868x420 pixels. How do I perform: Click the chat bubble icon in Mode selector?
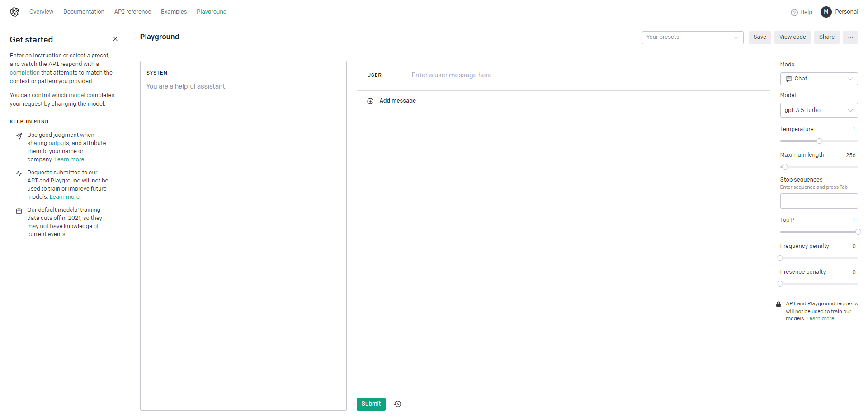click(x=789, y=79)
